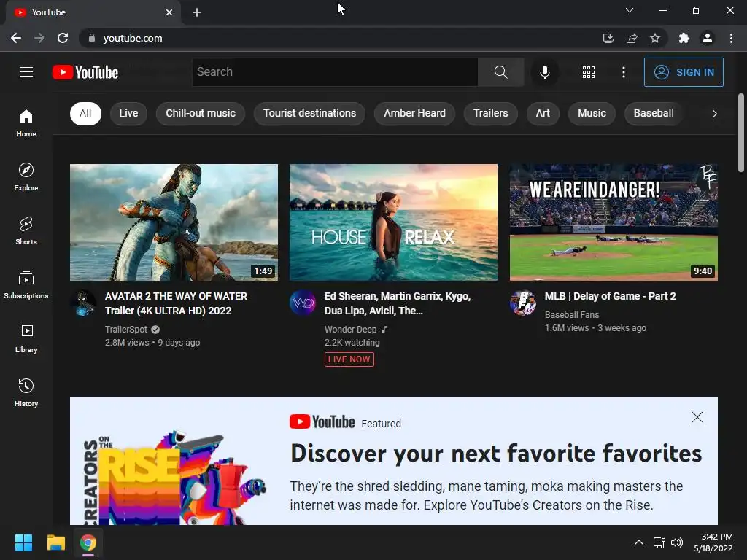Select the Music filter chip
The image size is (747, 560).
click(x=592, y=113)
